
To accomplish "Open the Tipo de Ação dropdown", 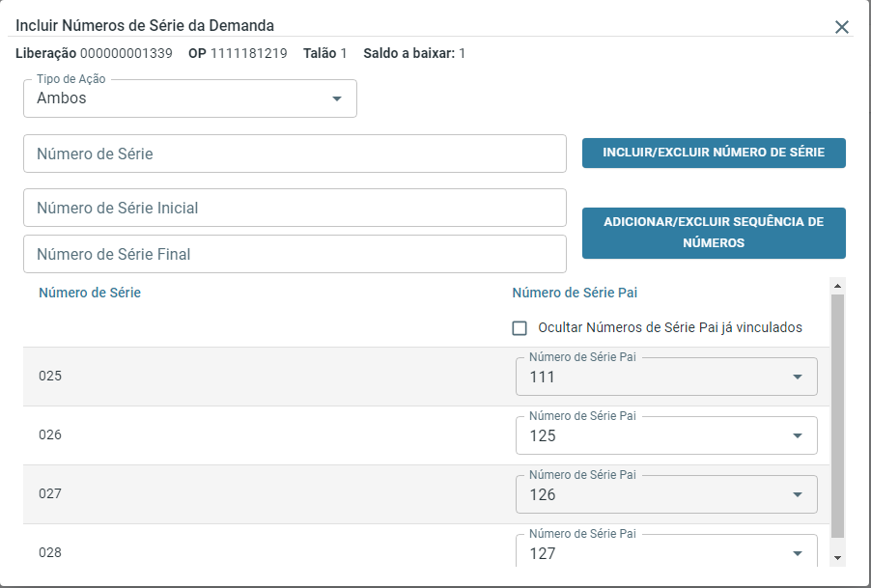I will [x=190, y=98].
